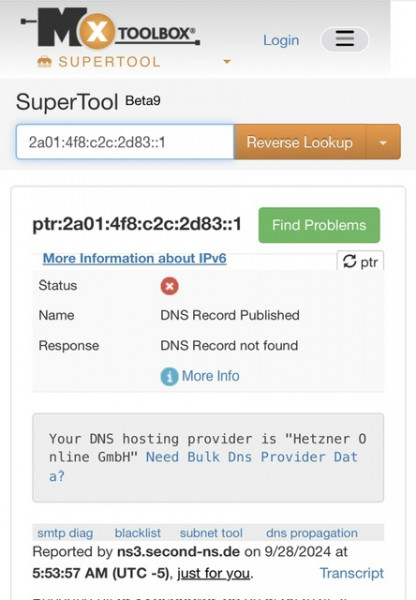
Task: View the Transcript link
Action: pos(351,573)
